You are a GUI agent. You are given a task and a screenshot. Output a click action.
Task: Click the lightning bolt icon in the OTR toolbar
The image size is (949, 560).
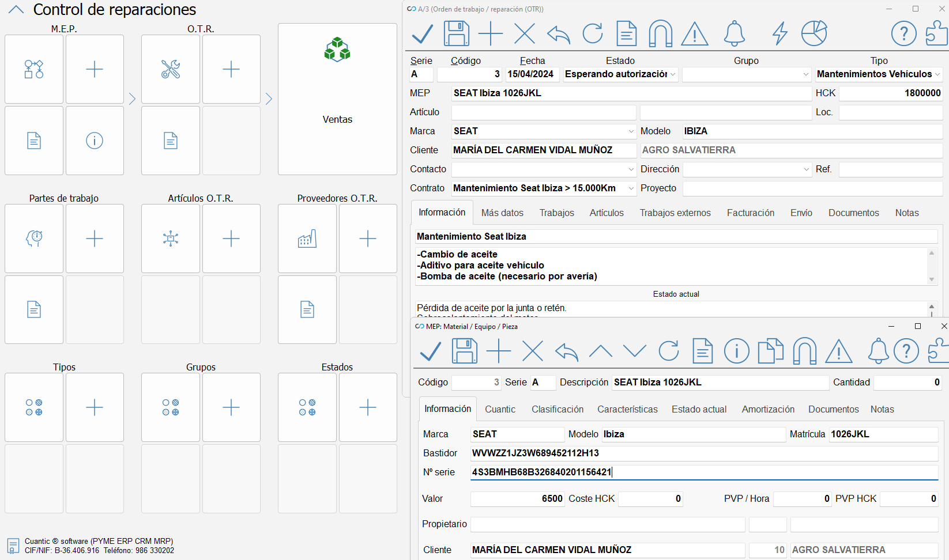(780, 33)
